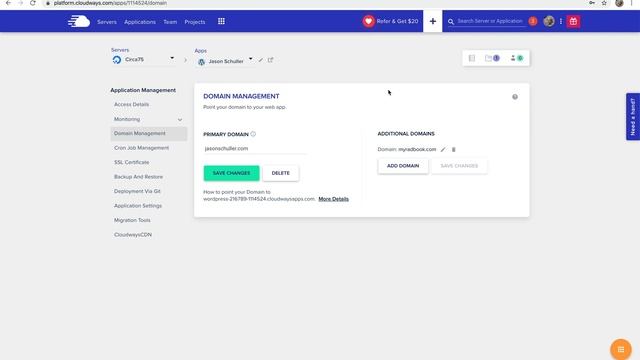
Task: Open the user avatar menu
Action: (x=549, y=21)
